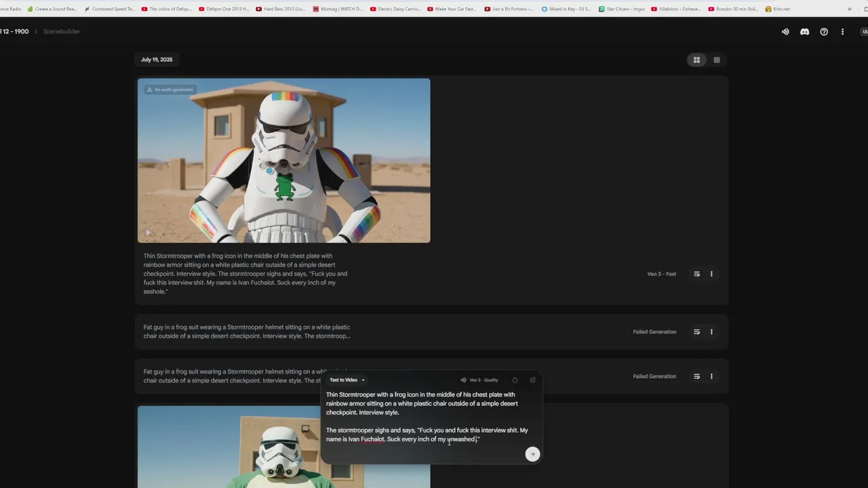Click the first 'Failed Generation' status text
868x488 pixels.
[654, 331]
